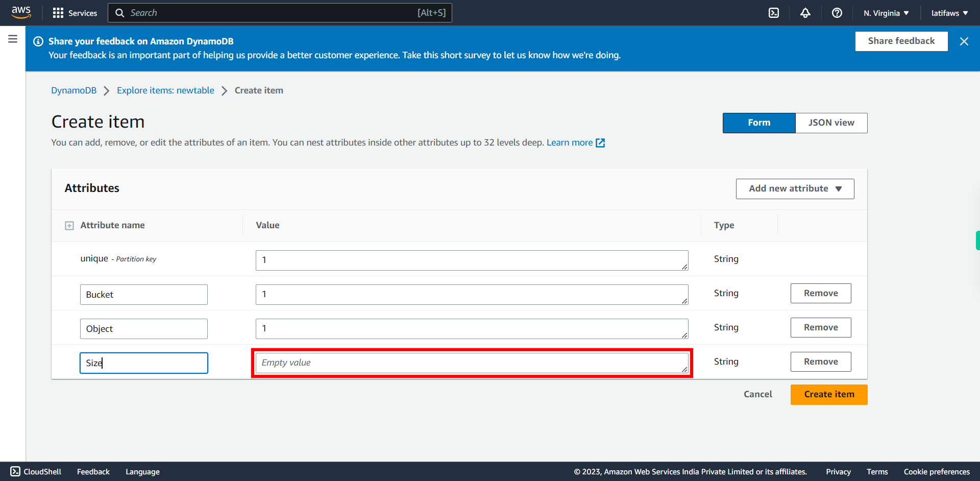The width and height of the screenshot is (980, 481).
Task: Open the N. Virginia region dropdown
Action: [886, 13]
